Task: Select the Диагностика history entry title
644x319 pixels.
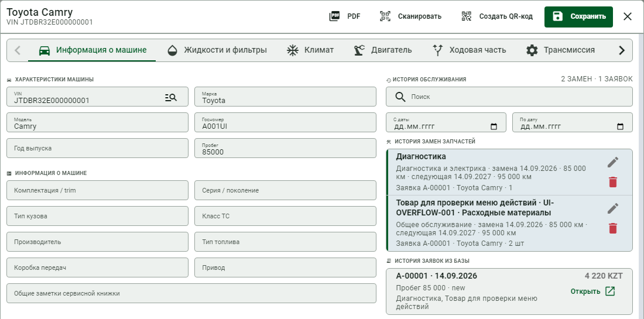Action: point(421,156)
